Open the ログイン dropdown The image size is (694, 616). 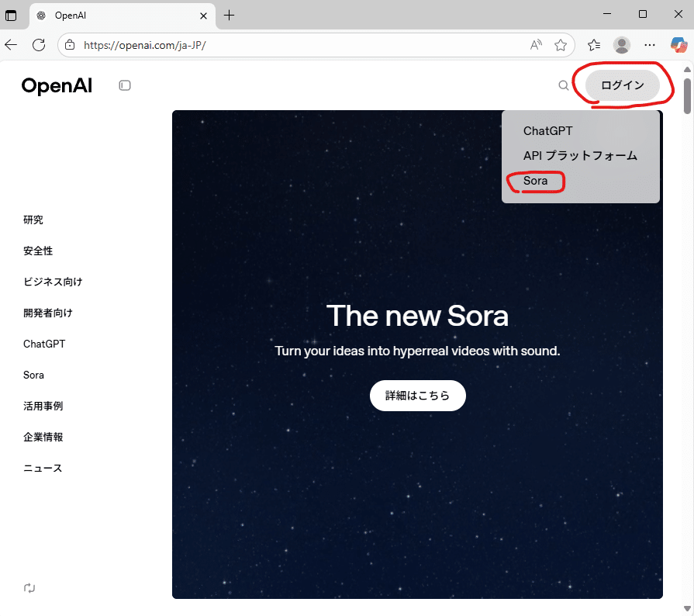tap(623, 85)
